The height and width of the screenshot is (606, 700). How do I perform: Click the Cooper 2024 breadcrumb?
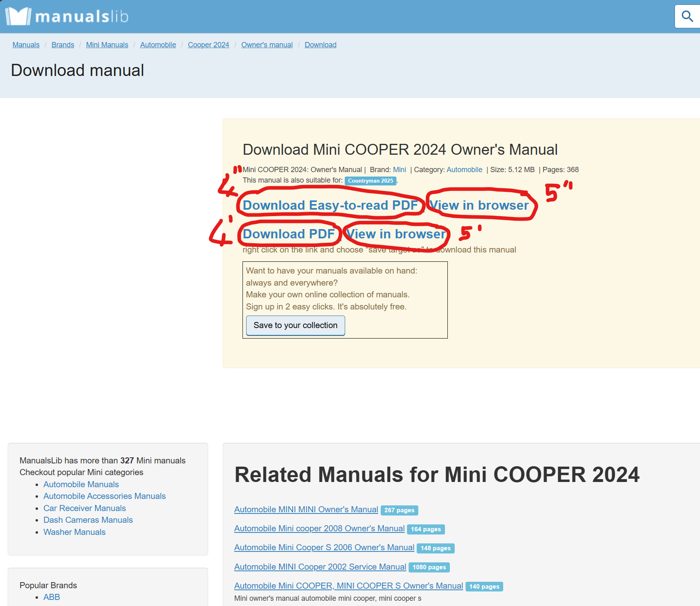pos(208,45)
